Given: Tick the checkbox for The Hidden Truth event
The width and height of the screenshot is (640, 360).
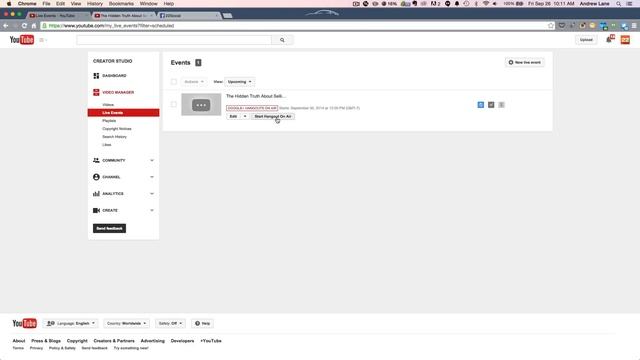Looking at the screenshot, I should tap(174, 104).
